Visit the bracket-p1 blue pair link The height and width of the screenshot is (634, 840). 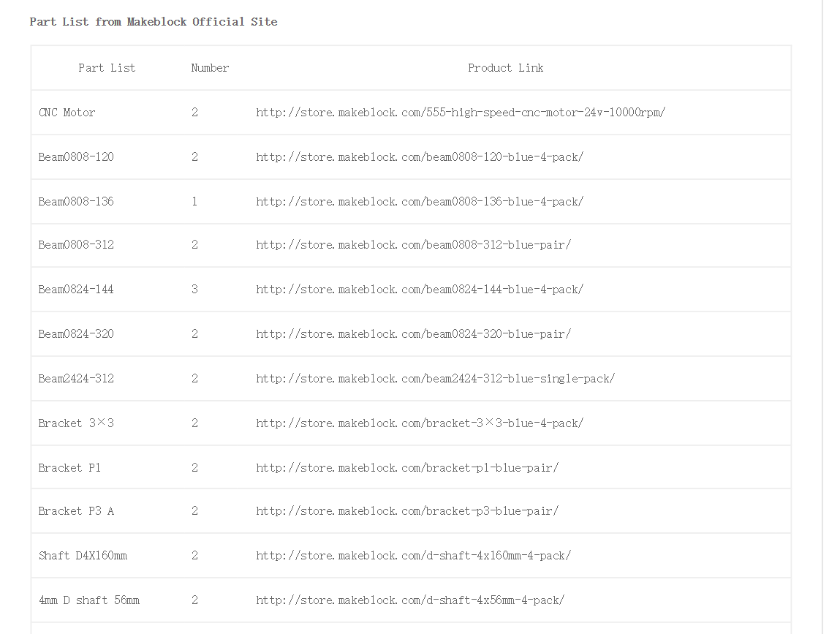[x=406, y=468]
